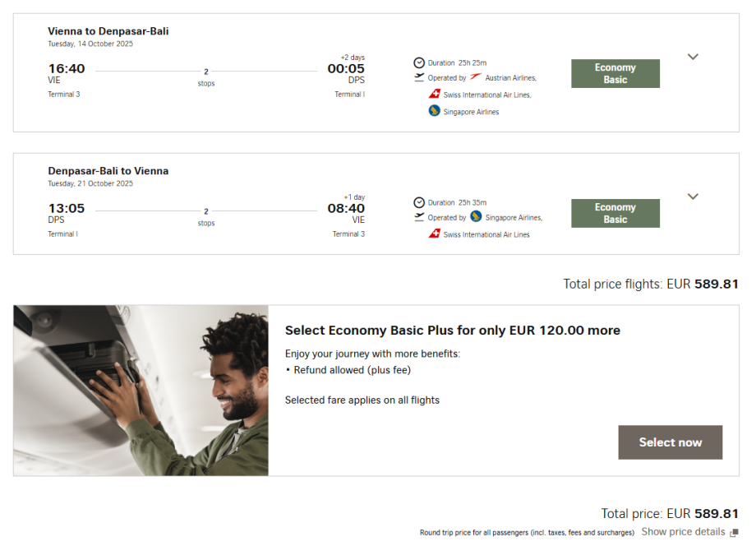Screen dimensions: 756x546
Task: Click the man with luggage promo image
Action: click(141, 391)
